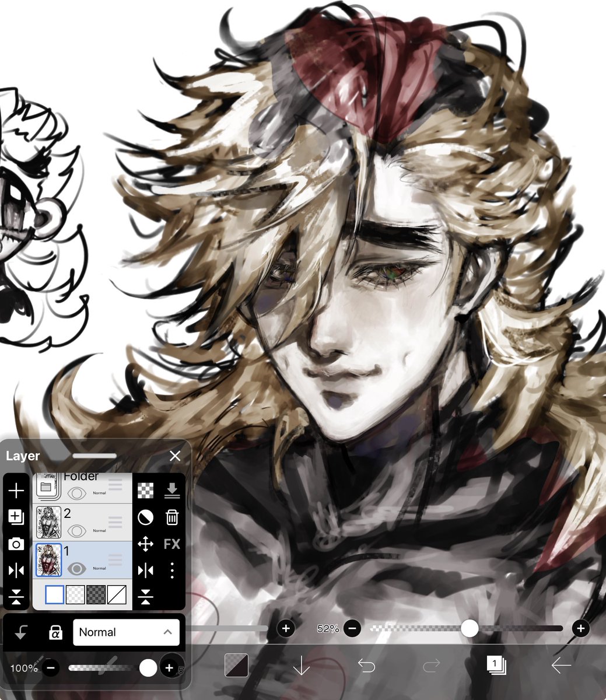
Task: Click the back arrow in bottom toolbar
Action: [561, 665]
